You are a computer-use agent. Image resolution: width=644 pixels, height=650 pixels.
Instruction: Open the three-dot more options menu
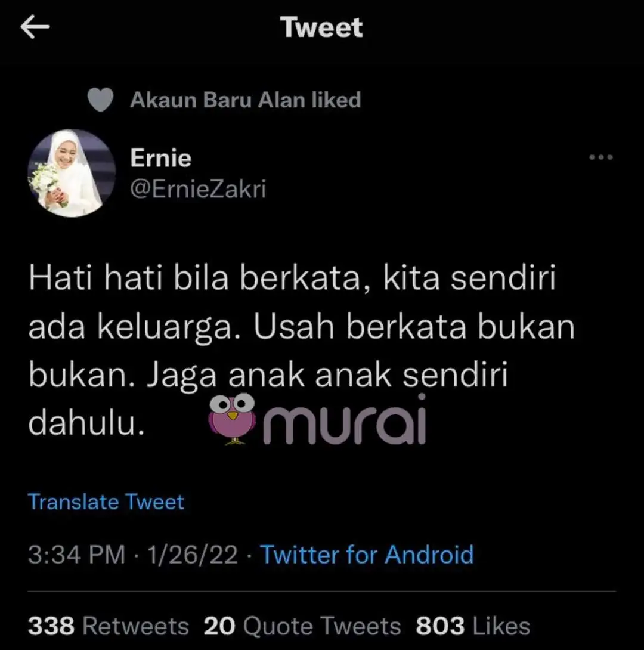pyautogui.click(x=601, y=157)
